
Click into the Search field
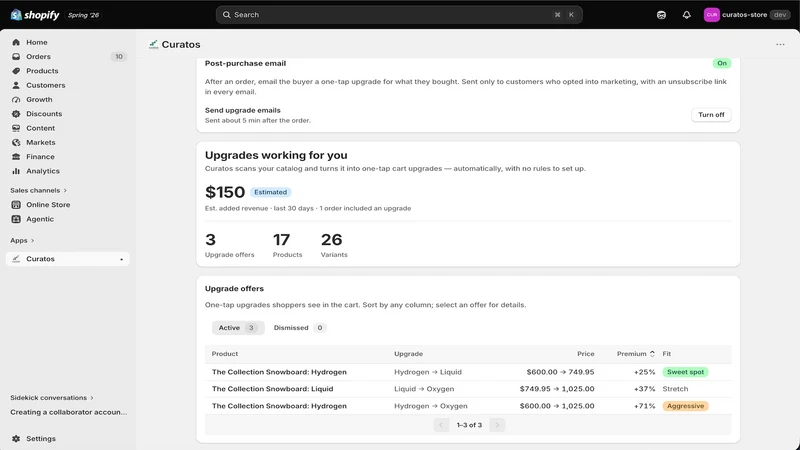click(399, 15)
